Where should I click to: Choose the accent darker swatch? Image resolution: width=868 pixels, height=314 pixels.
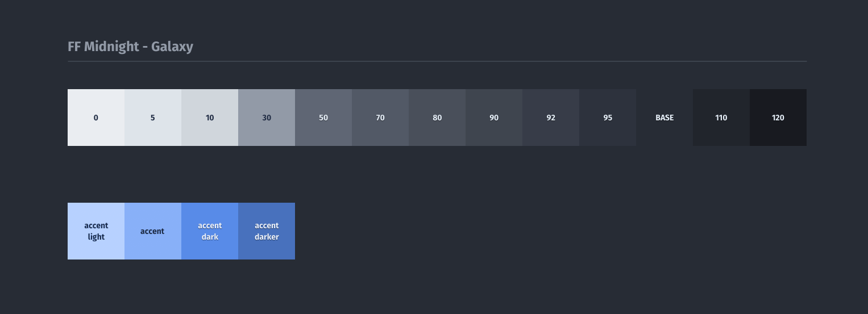tap(267, 231)
